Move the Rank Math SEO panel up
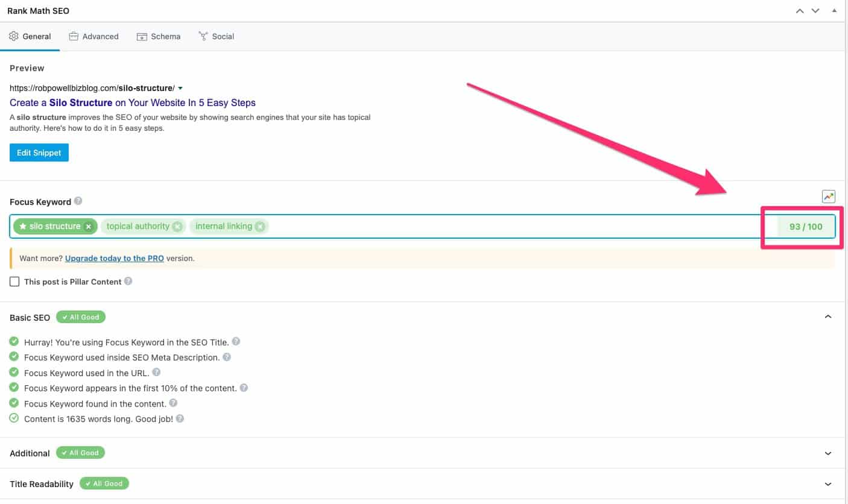The width and height of the screenshot is (848, 504). click(x=800, y=10)
